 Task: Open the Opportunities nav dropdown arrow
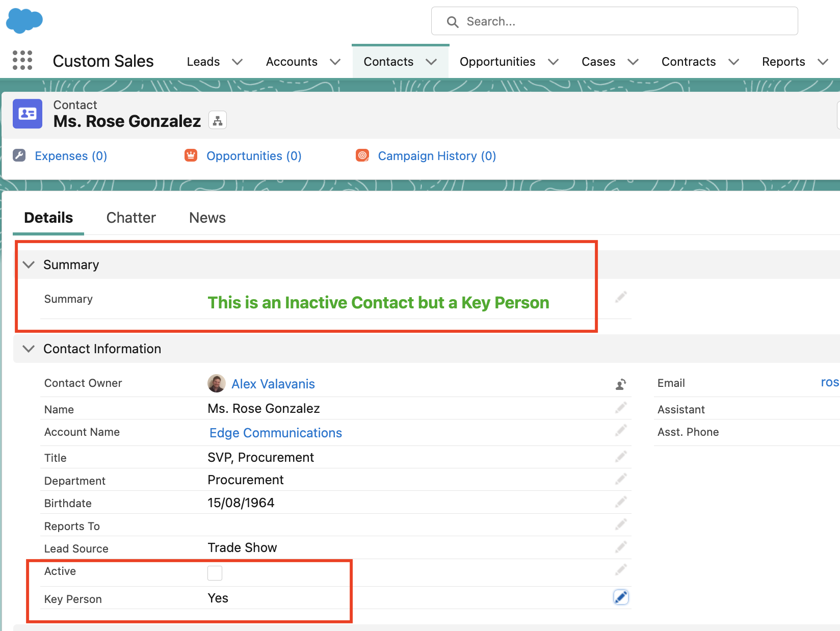(553, 62)
